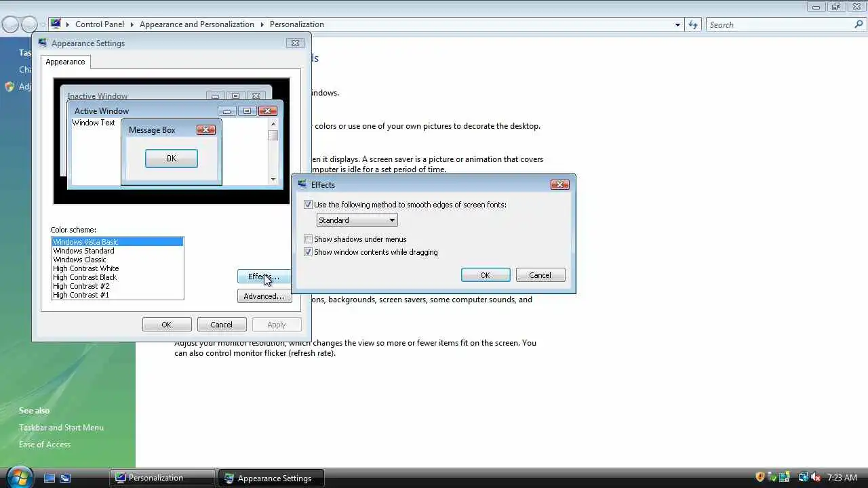Select High Contrast #2 scheme
The width and height of the screenshot is (868, 488).
click(x=117, y=286)
